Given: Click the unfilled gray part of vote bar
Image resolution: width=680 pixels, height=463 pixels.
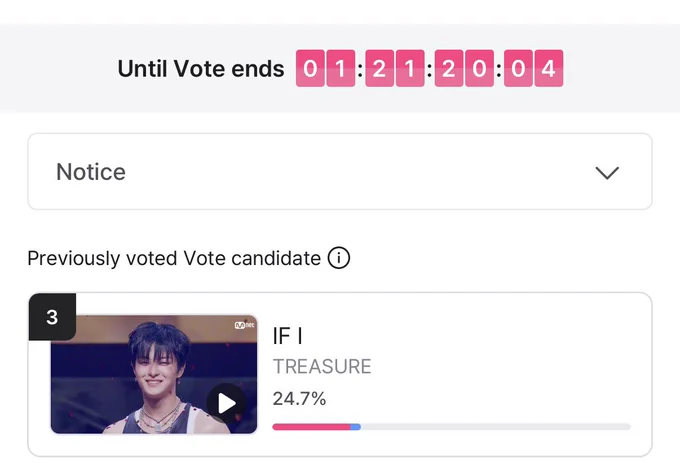Looking at the screenshot, I should (x=496, y=427).
